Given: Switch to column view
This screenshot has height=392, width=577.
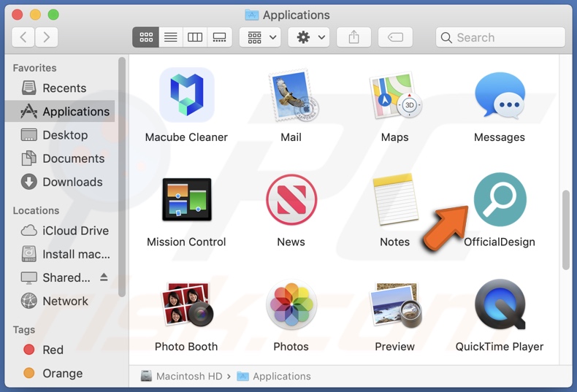Looking at the screenshot, I should click(195, 37).
